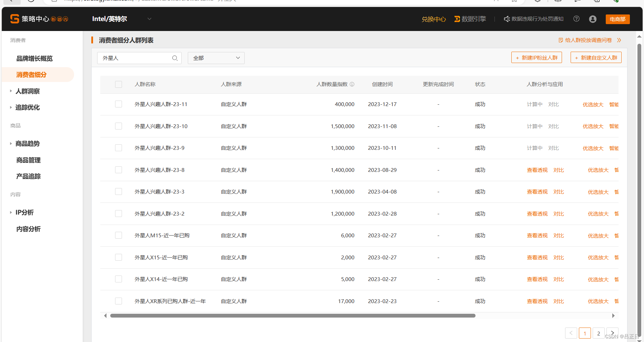Check the box for 外星人兴趣人群-23-9
644x342 pixels.
[119, 148]
